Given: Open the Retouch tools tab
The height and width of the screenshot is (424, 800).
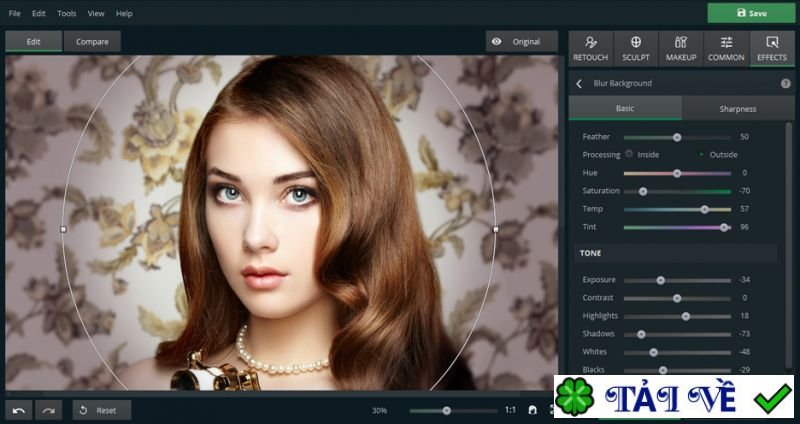Looking at the screenshot, I should 591,48.
